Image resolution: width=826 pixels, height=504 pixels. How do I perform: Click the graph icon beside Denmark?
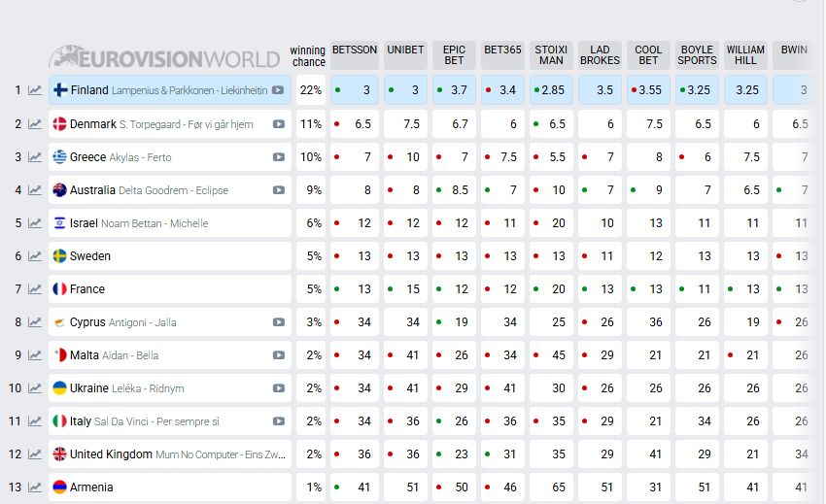click(x=35, y=124)
